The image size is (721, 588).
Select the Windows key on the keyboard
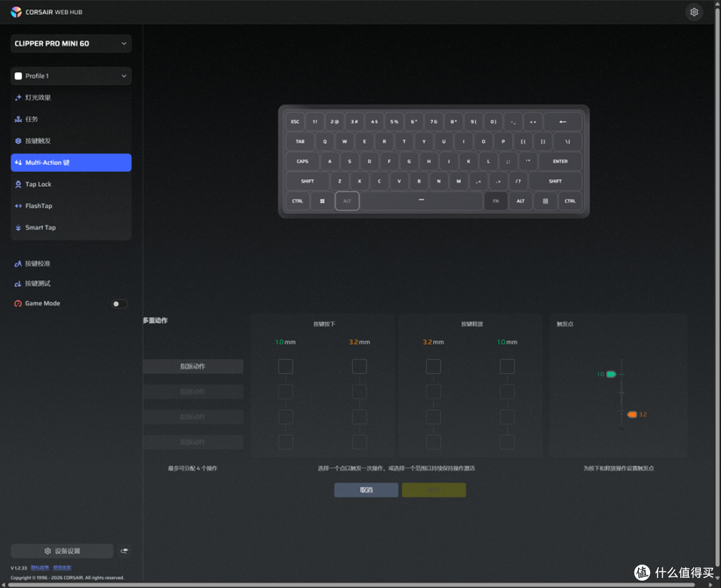(x=322, y=201)
